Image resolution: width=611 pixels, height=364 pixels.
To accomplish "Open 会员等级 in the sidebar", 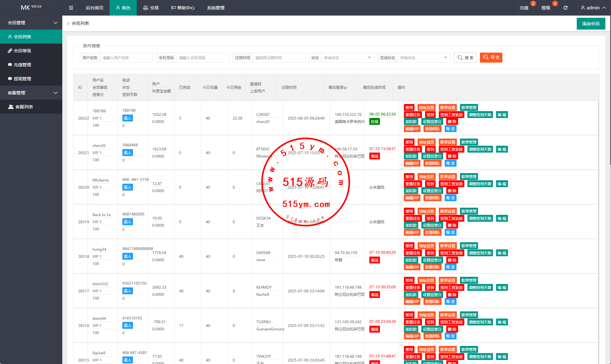I will click(22, 51).
